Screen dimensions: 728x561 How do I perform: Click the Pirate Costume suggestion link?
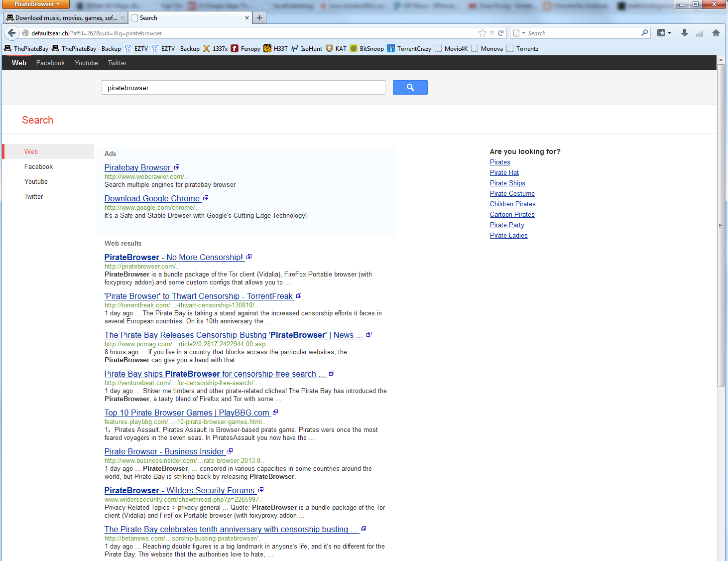click(512, 194)
